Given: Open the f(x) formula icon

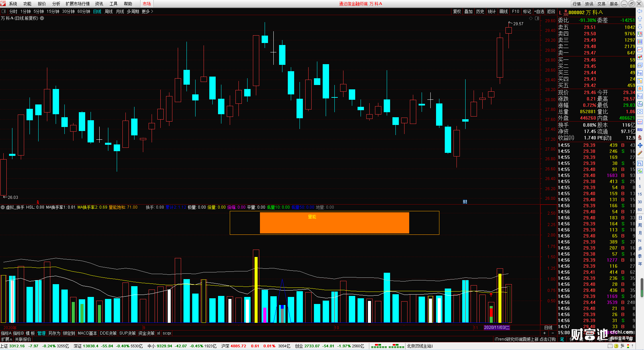Looking at the screenshot, I should (x=640, y=104).
